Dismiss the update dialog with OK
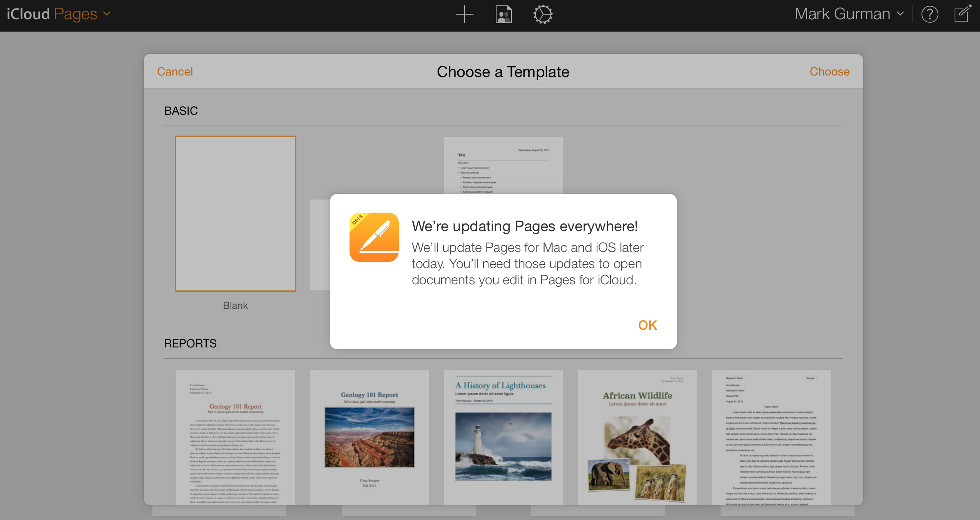 (647, 325)
